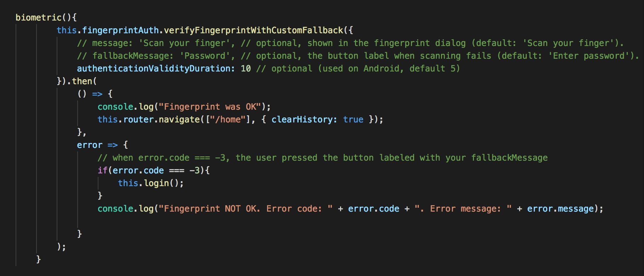Click the navigate method call

[179, 119]
